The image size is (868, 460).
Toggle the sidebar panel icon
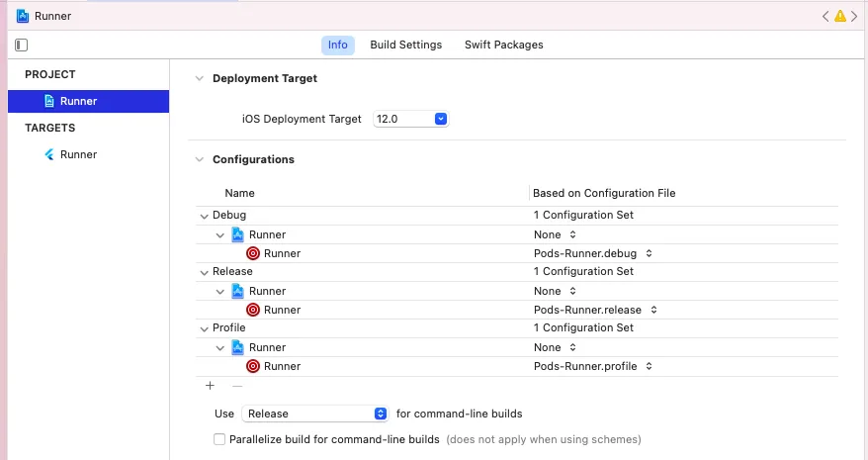pyautogui.click(x=21, y=45)
